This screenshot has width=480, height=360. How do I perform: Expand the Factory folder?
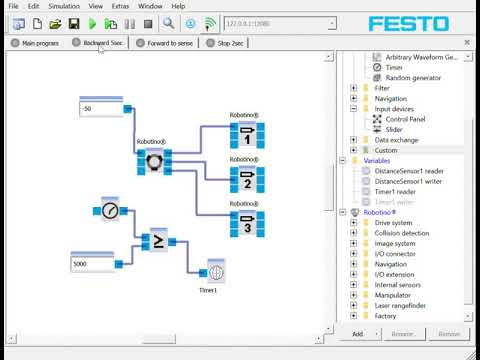[x=354, y=316]
